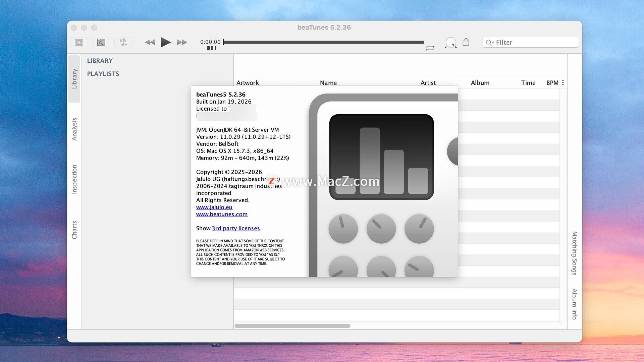Switch to the Inspection side tab

click(x=74, y=179)
